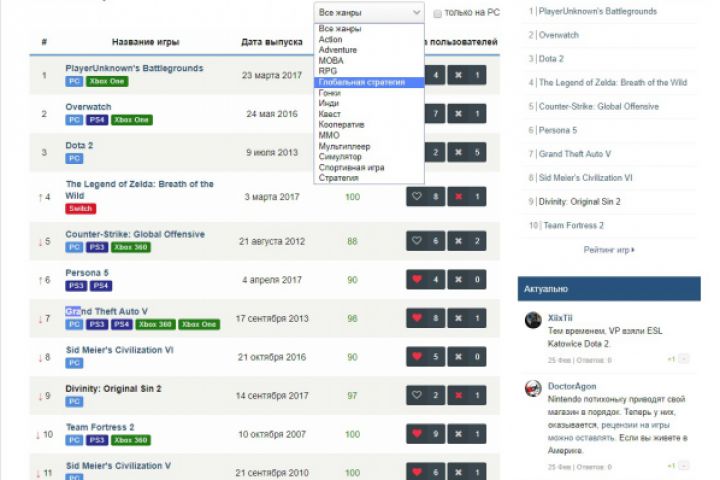Viewport: 720px width, 480px height.
Task: Upvote XiixTii's post with +1
Action: point(671,359)
